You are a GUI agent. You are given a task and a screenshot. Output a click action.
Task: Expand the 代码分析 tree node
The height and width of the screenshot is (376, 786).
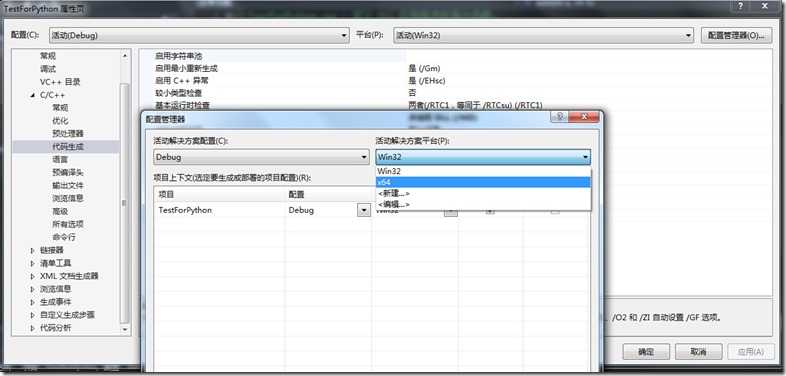[x=33, y=328]
